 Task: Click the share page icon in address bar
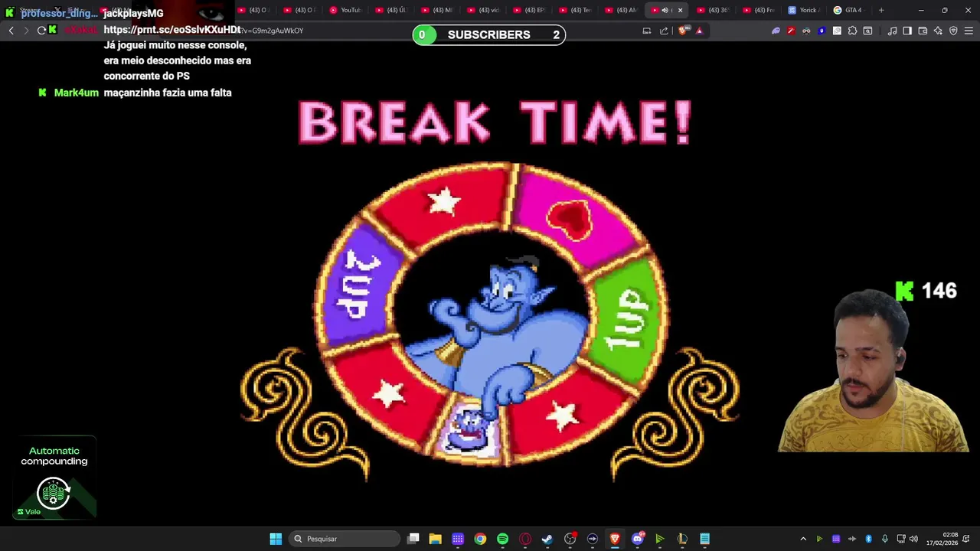point(664,31)
